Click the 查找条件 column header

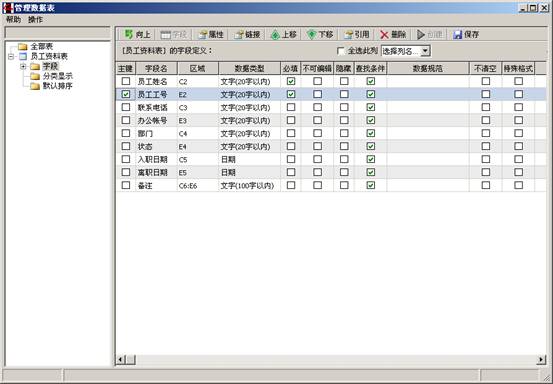point(370,68)
